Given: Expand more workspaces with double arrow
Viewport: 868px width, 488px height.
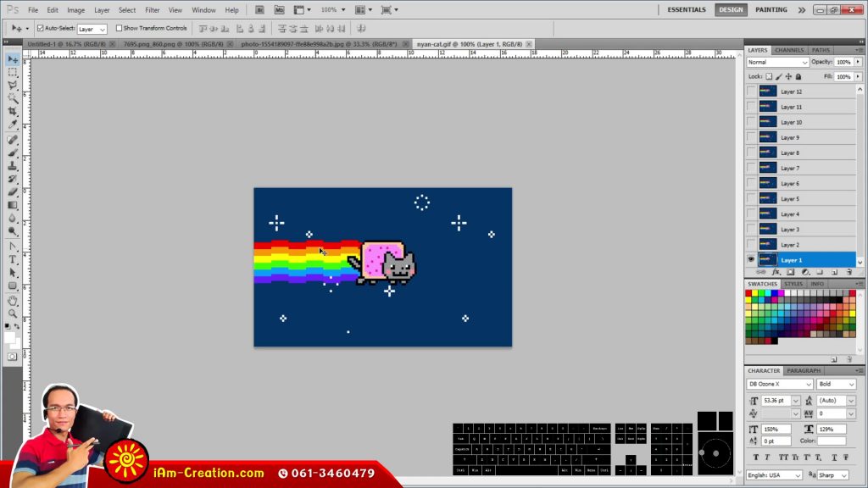Looking at the screenshot, I should (802, 10).
